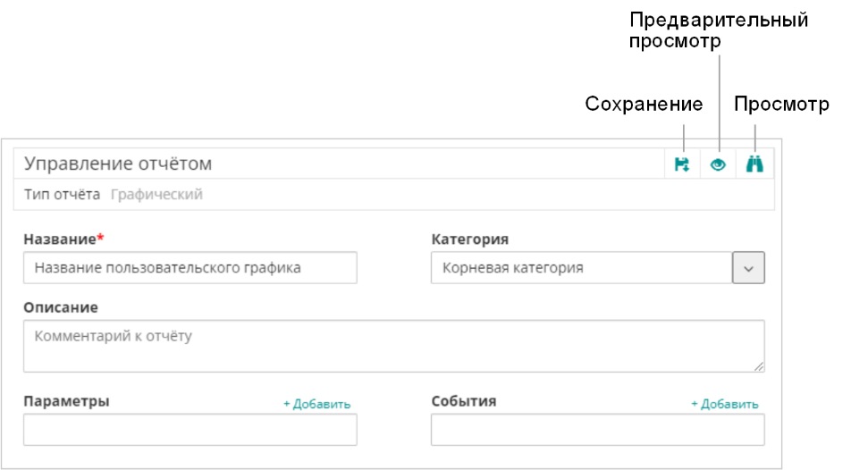Viewport: 868px width, 470px height.
Task: Click the empty Параметры field
Action: pyautogui.click(x=190, y=430)
